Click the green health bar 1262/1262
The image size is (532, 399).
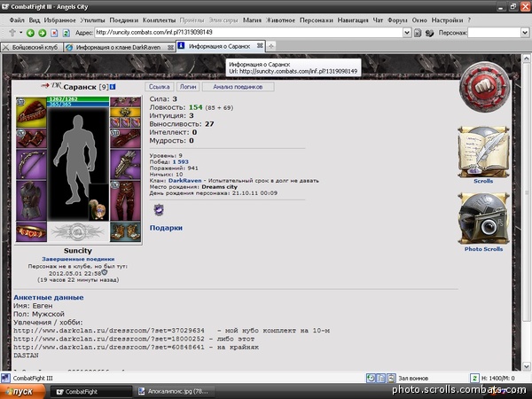[78, 99]
